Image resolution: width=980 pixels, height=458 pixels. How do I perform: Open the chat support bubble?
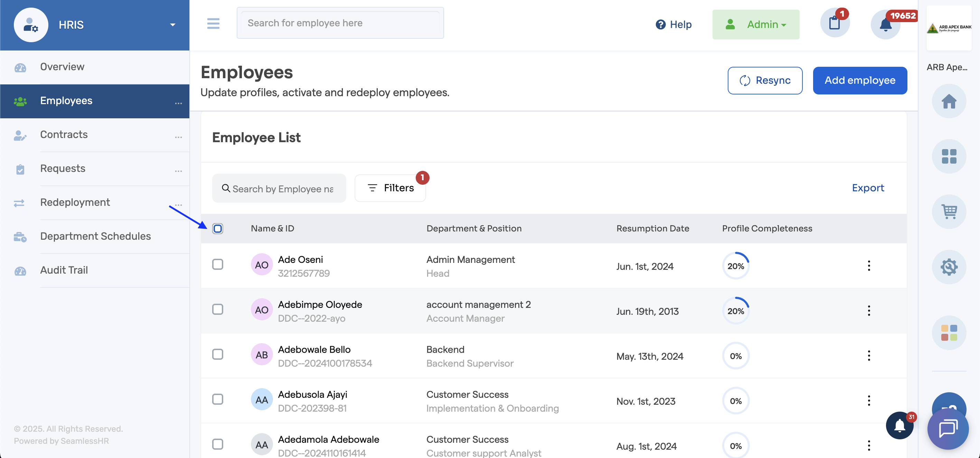948,429
